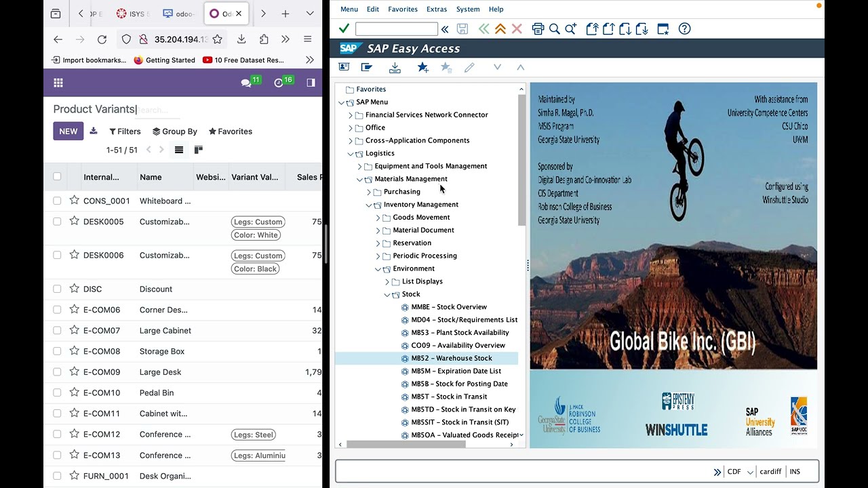
Task: Switch to Odoo list view icon
Action: tap(179, 150)
